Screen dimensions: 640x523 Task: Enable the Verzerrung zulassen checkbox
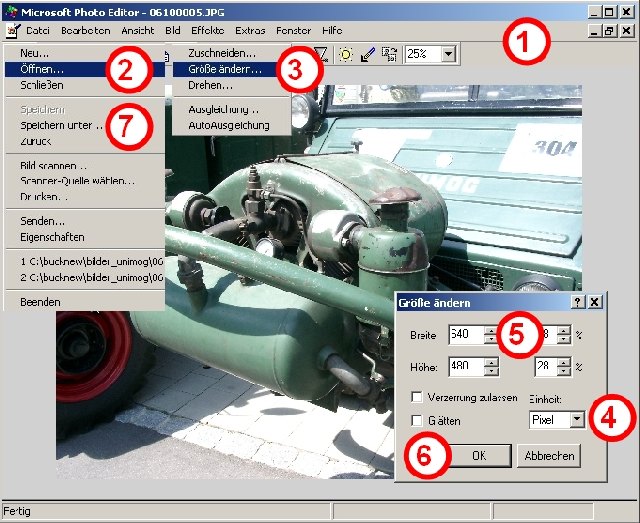417,397
